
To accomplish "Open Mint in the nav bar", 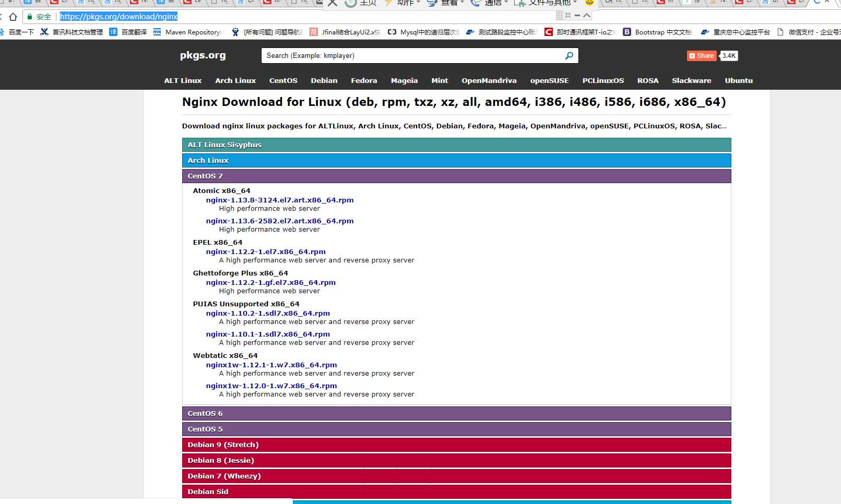I will pyautogui.click(x=440, y=80).
